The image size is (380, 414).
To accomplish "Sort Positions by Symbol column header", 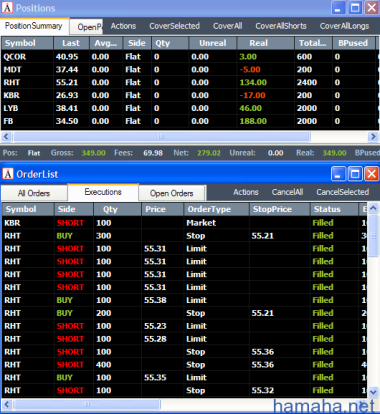I will pyautogui.click(x=27, y=43).
